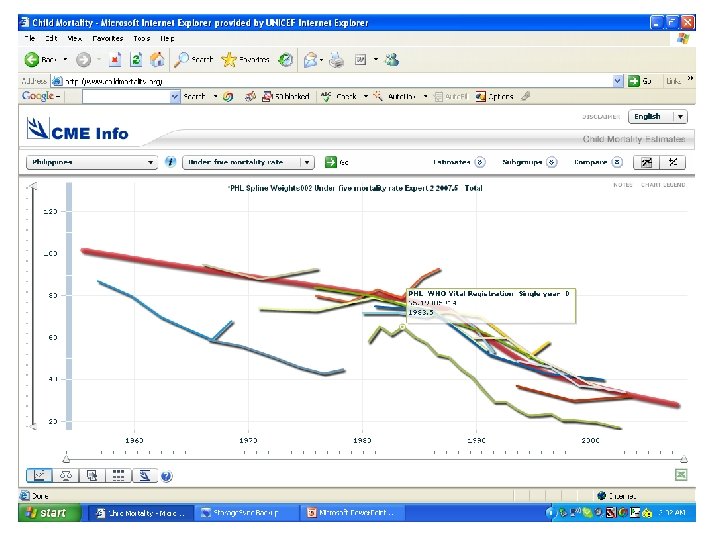720x540 pixels.
Task: Expand the Compare options toggle
Action: click(617, 162)
